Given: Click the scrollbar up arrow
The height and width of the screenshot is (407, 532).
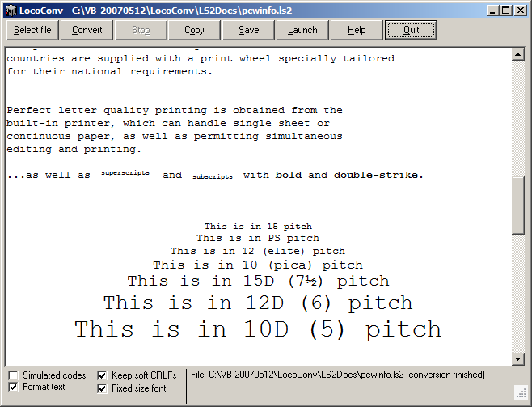Looking at the screenshot, I should [x=519, y=54].
